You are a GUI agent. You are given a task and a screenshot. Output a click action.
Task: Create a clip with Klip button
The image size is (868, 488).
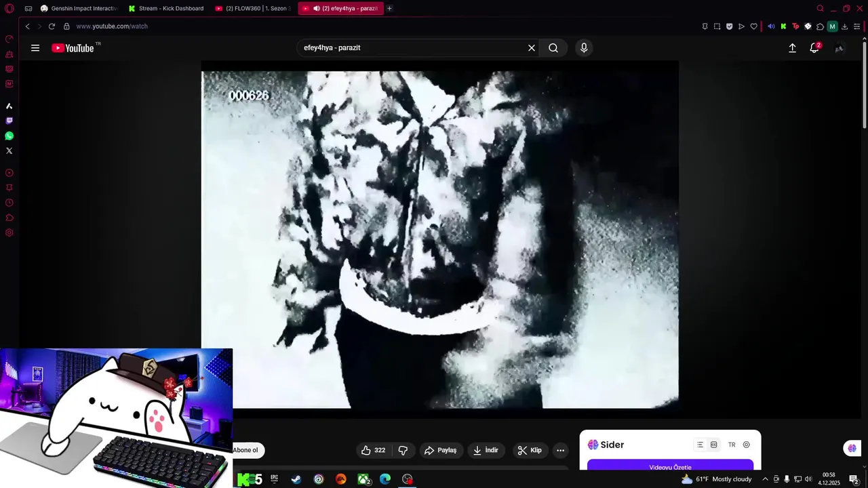530,450
